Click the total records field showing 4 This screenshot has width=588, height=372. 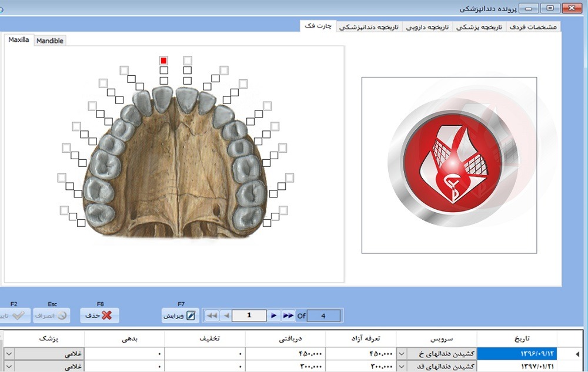[x=323, y=316]
